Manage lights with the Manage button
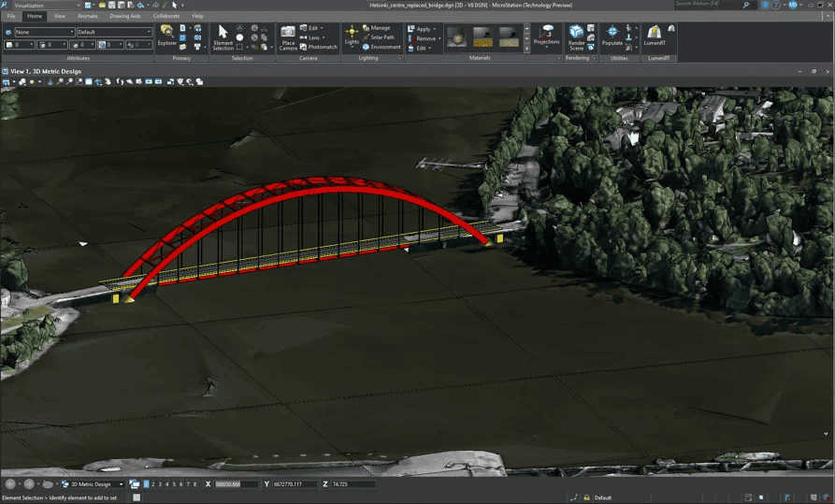Viewport: 835px width, 504px height. pyautogui.click(x=377, y=28)
